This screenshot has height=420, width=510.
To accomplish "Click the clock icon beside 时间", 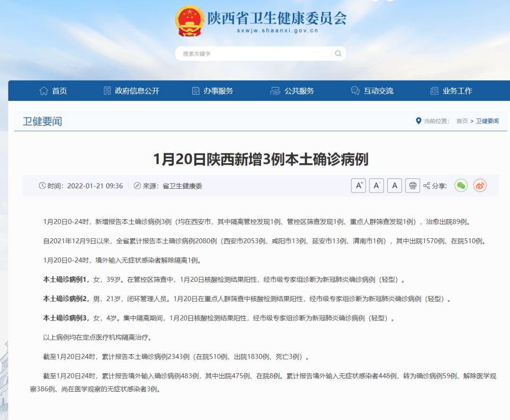I will click(42, 185).
